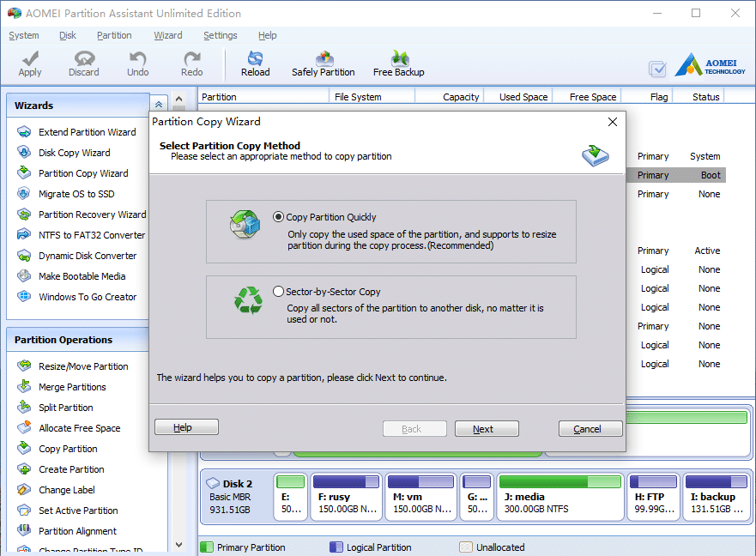This screenshot has width=756, height=556.
Task: Collapse the Wizards panel with chevron
Action: coord(159,105)
